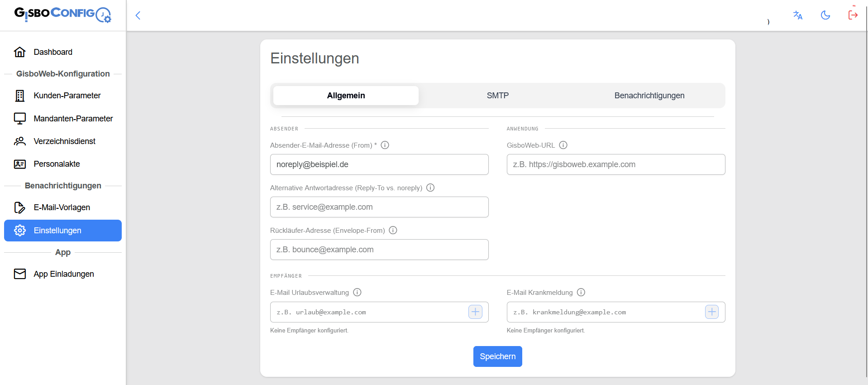Open App Einladungen page

coord(63,274)
